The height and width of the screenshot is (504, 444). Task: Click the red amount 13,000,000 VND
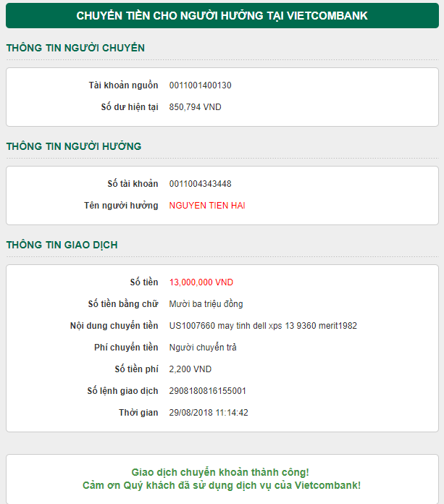tap(201, 282)
